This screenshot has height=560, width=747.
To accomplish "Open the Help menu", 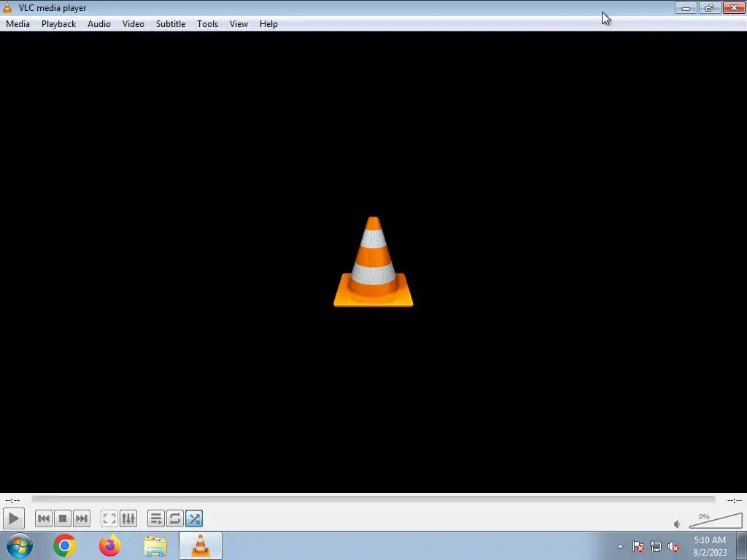I will point(268,24).
